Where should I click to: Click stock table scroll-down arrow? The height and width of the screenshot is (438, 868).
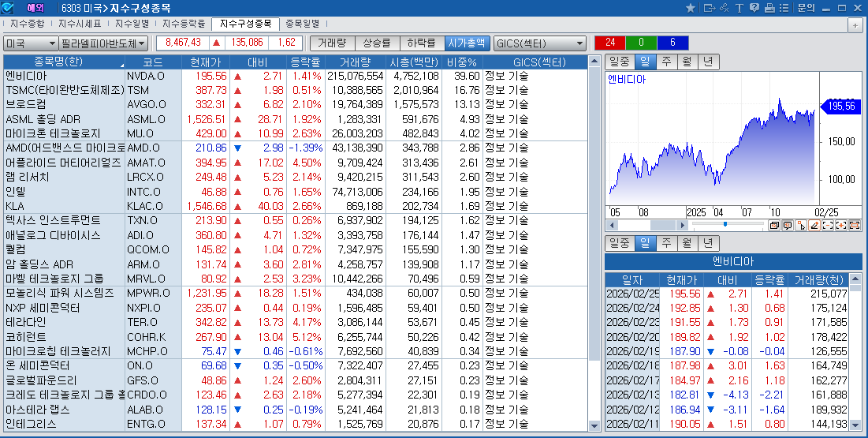[x=594, y=426]
